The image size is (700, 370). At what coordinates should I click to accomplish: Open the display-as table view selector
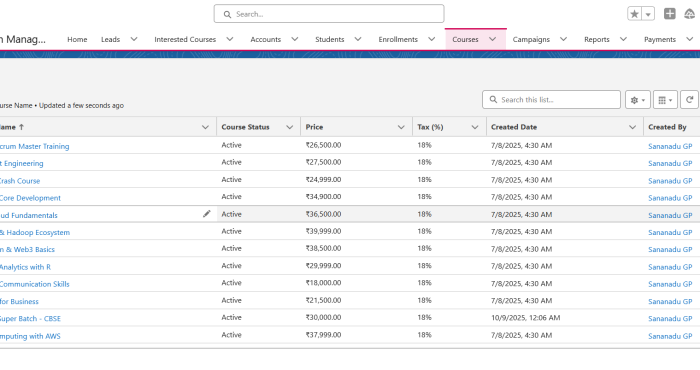[x=665, y=100]
